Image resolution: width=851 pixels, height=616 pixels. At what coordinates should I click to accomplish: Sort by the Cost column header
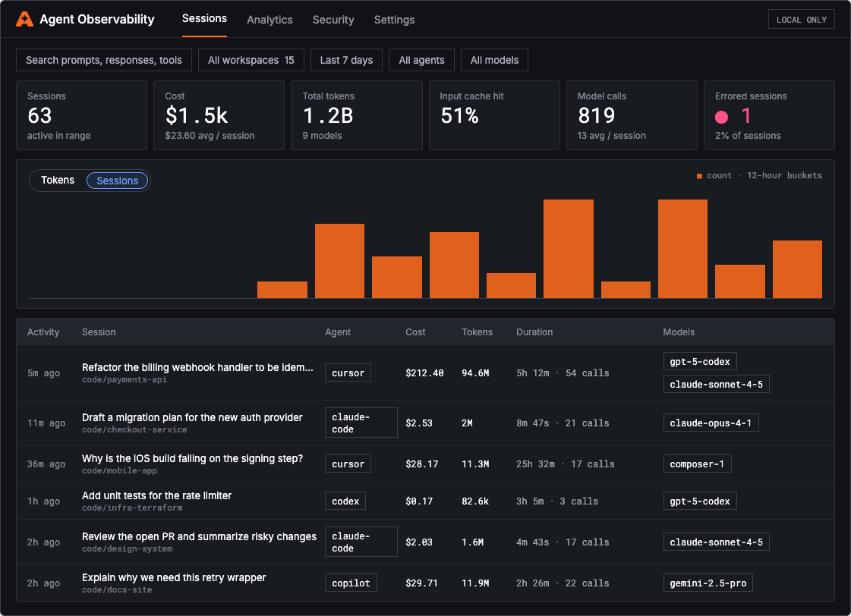(415, 332)
